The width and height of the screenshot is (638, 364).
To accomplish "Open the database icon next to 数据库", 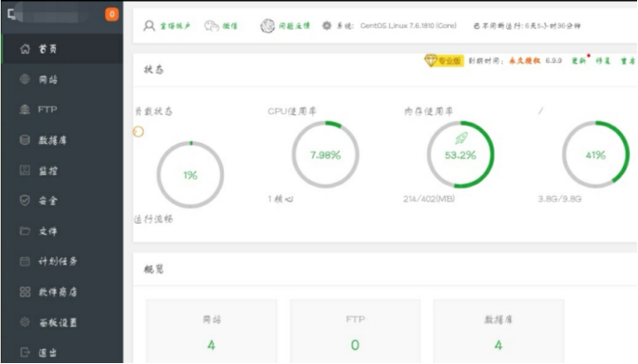I will pyautogui.click(x=25, y=140).
